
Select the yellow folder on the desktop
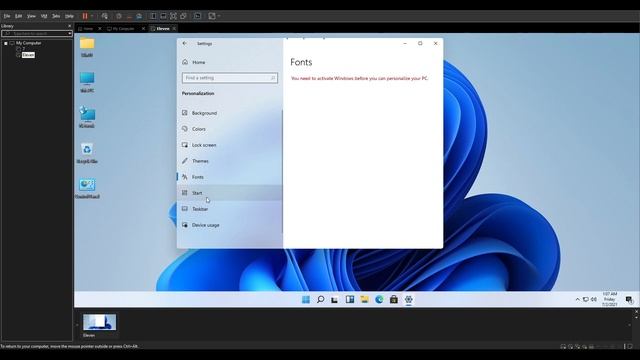tap(87, 47)
